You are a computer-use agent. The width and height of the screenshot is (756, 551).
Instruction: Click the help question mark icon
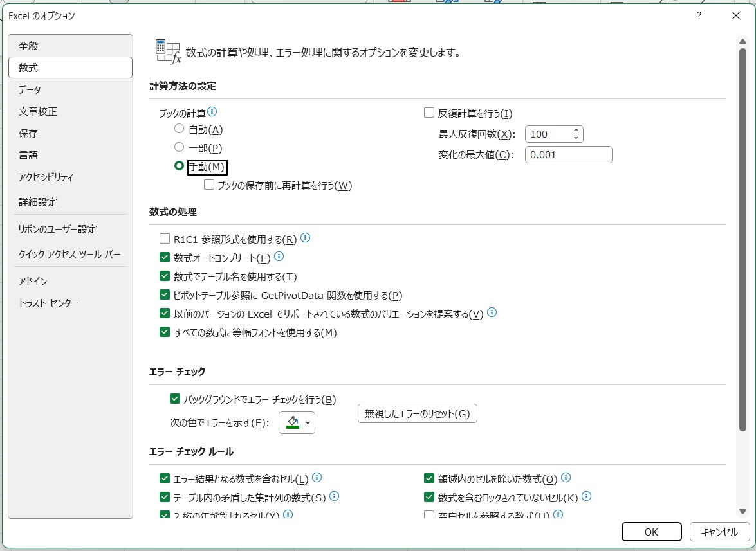coord(699,16)
